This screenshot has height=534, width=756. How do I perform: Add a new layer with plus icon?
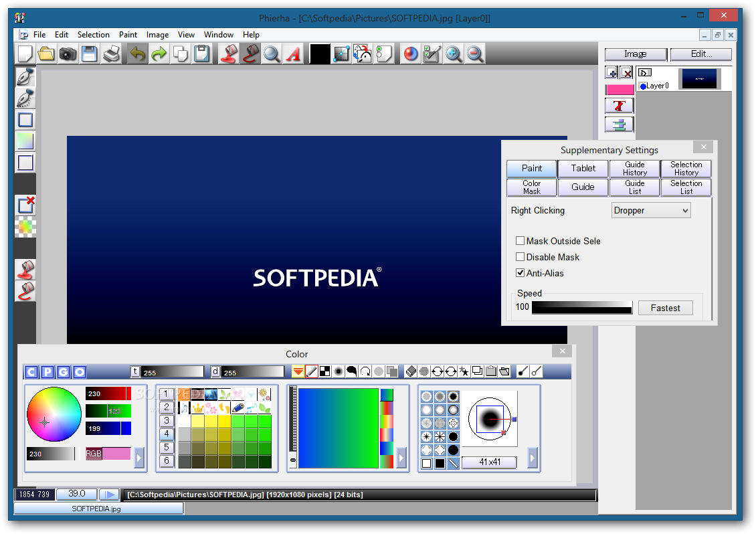tap(612, 73)
